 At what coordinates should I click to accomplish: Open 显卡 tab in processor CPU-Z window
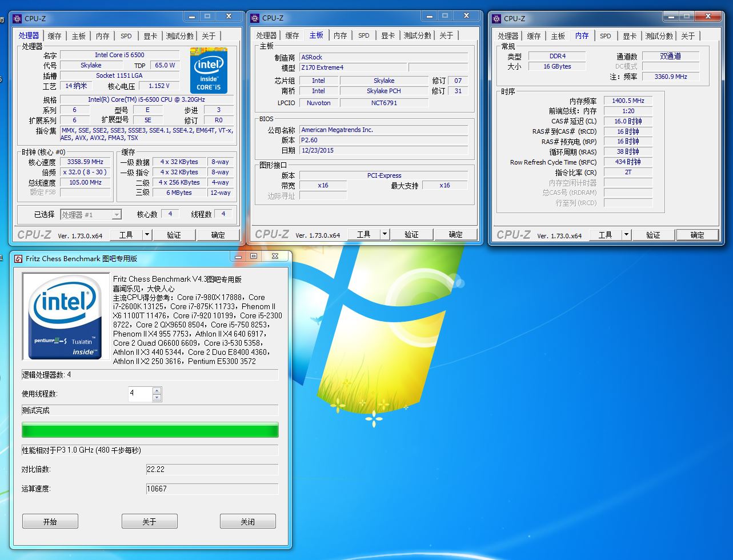pos(150,36)
